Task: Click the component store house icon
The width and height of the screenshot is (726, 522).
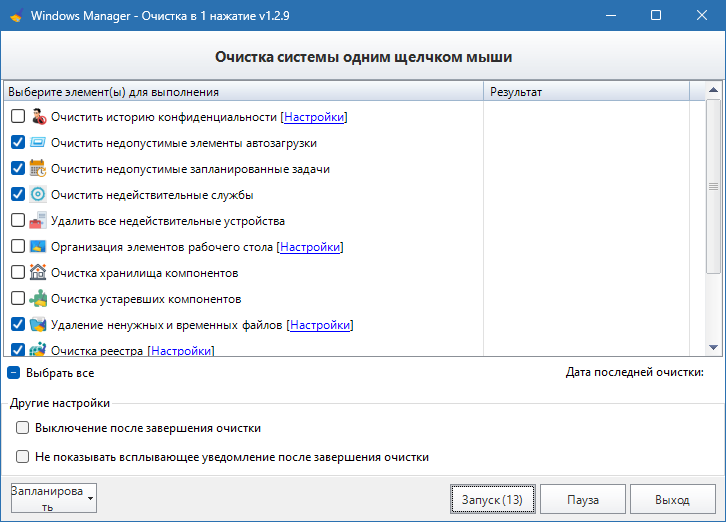Action: coord(38,272)
